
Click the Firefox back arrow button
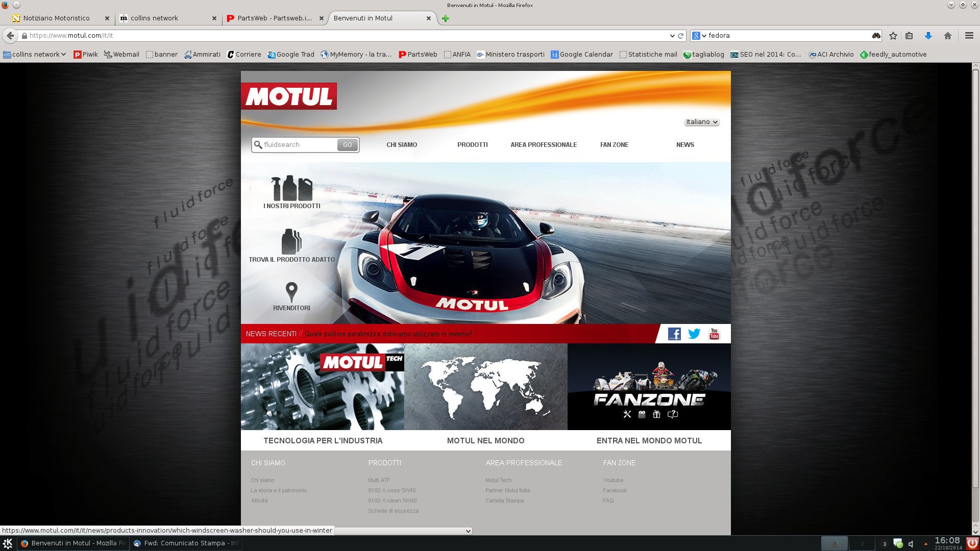coord(10,36)
